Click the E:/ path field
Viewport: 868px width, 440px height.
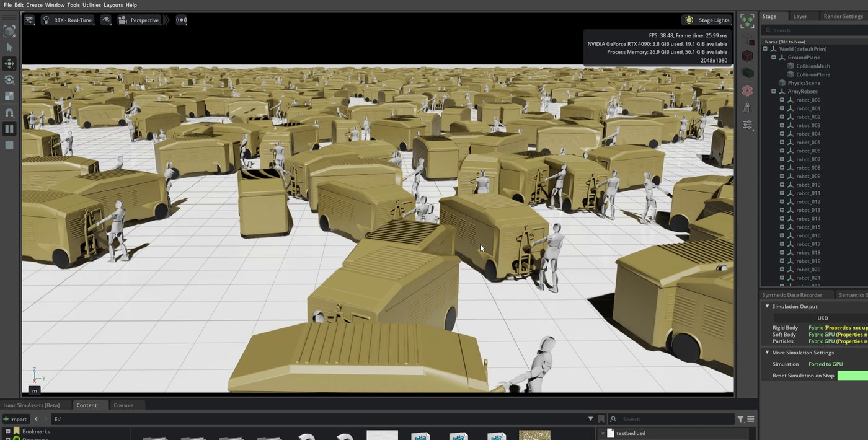coord(319,420)
